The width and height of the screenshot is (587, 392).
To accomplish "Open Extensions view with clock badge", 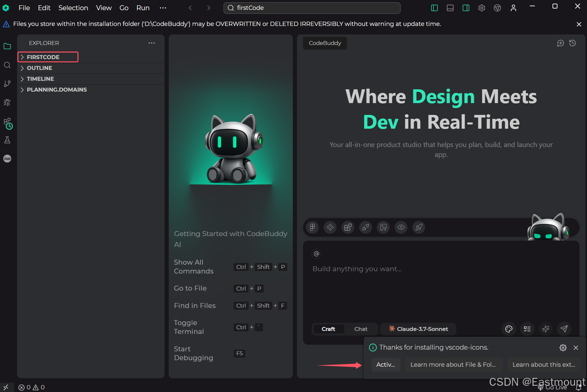I will click(x=8, y=123).
